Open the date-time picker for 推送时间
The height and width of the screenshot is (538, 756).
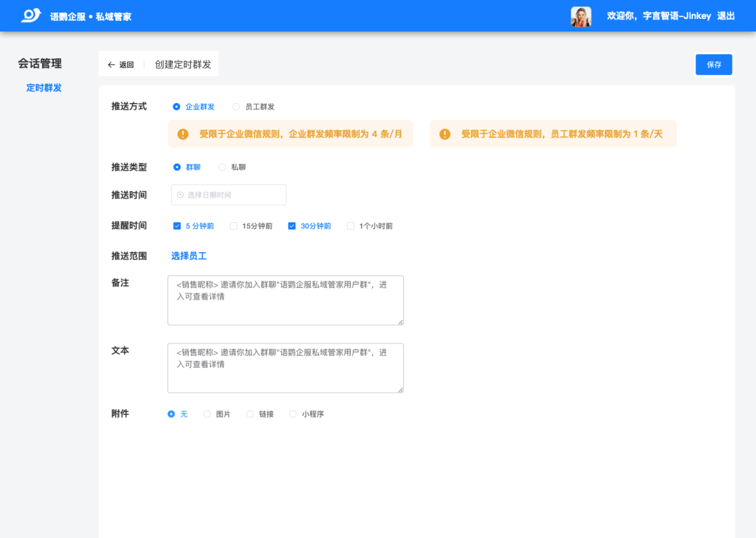point(228,195)
